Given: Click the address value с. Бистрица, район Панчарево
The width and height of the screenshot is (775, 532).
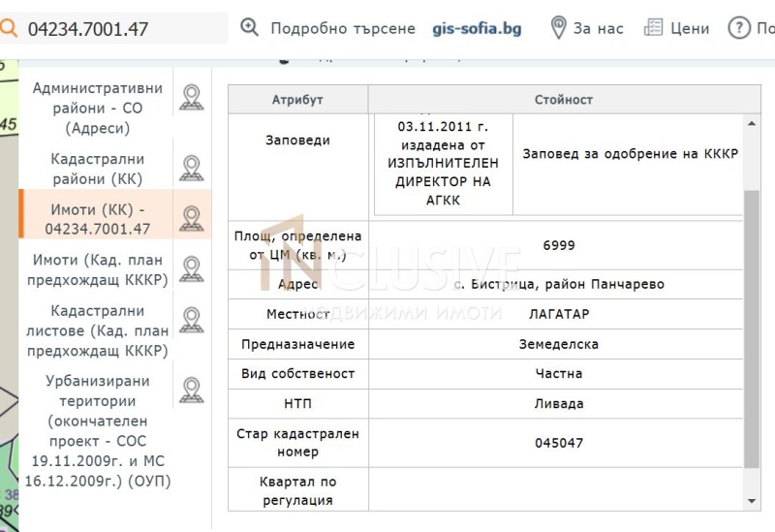Looking at the screenshot, I should click(x=559, y=284).
